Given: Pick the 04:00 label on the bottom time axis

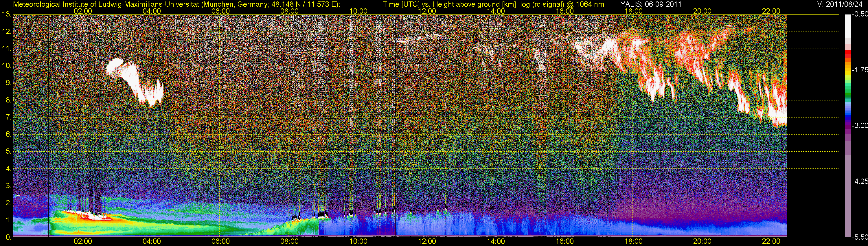Looking at the screenshot, I should 152,241.
